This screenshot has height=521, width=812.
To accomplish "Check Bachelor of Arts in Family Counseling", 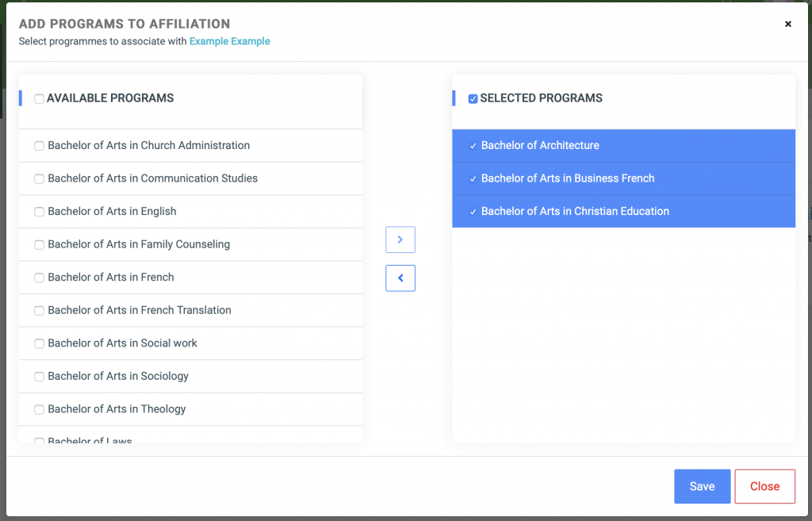I will (39, 244).
